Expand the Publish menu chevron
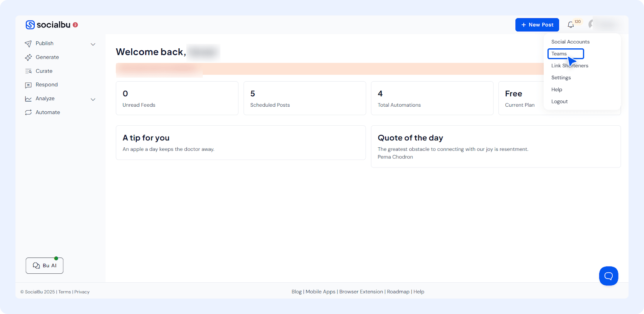Viewport: 644px width, 314px height. pos(93,44)
